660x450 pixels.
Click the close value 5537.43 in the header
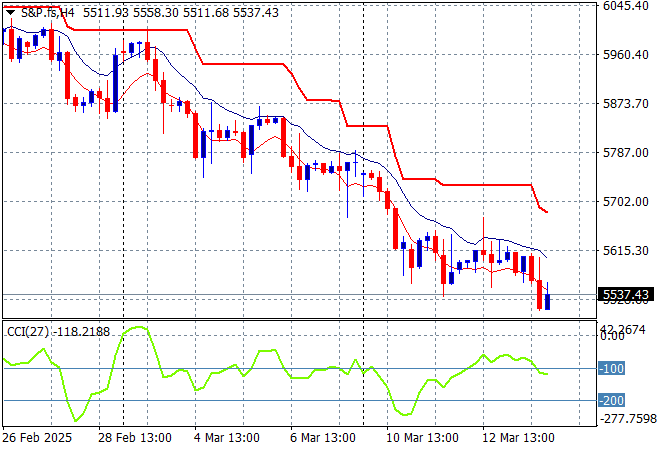tap(255, 13)
